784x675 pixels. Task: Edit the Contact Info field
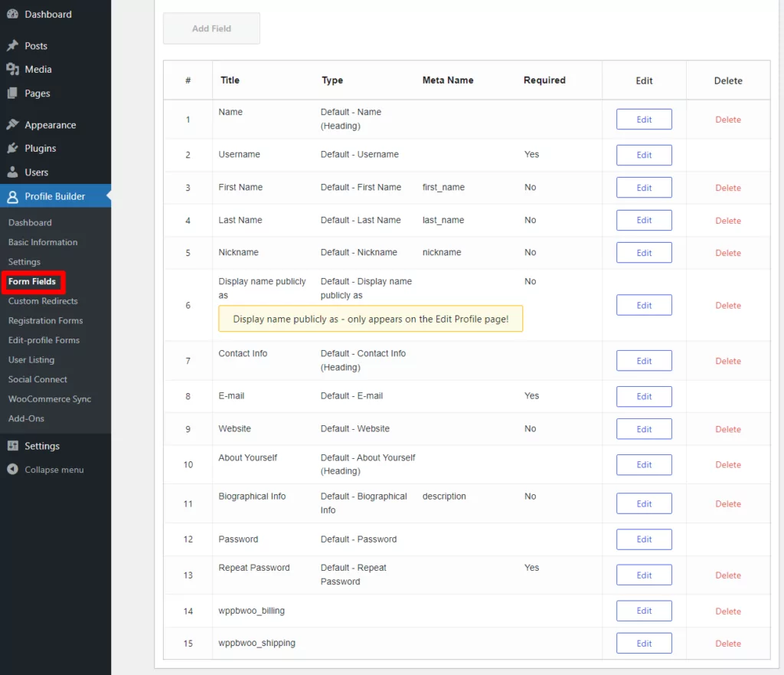point(644,361)
